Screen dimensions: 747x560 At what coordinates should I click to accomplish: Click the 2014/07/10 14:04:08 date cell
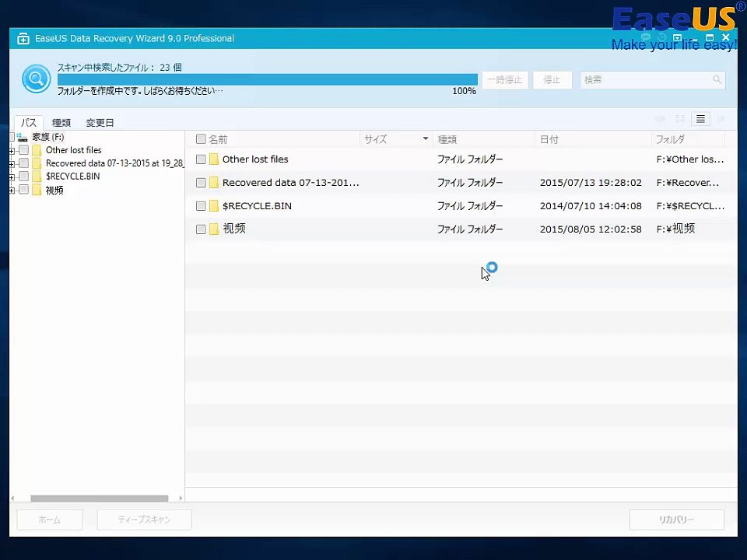coord(591,205)
